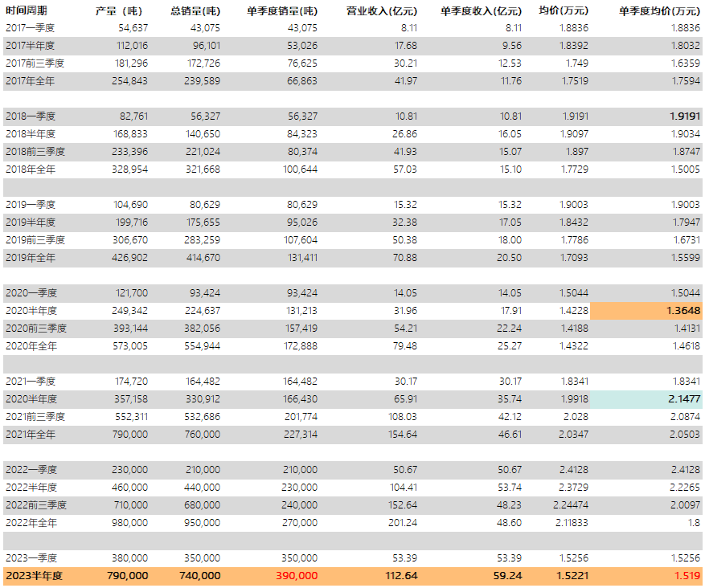Click production value 980,000

[129, 523]
